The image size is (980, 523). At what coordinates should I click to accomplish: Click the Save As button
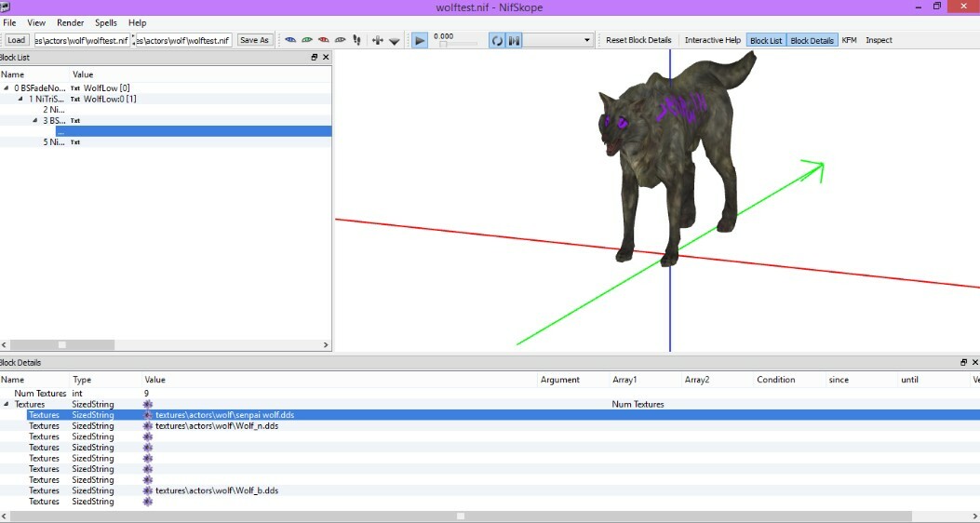click(254, 40)
